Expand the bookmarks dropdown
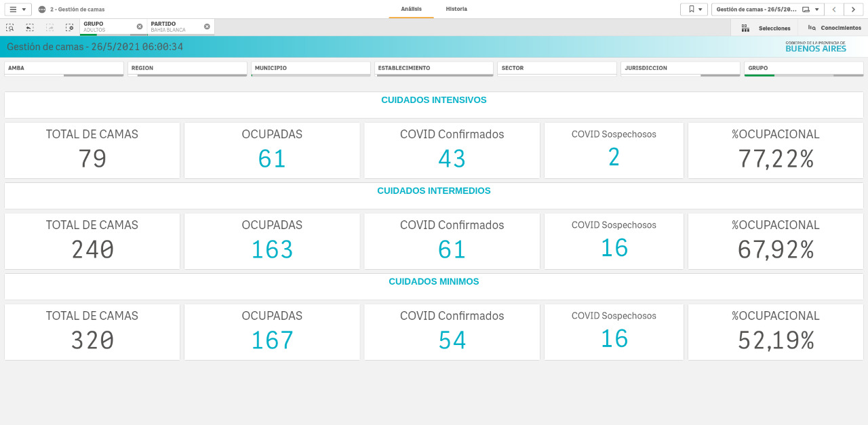Screen dimensions: 868x425 tap(694, 9)
